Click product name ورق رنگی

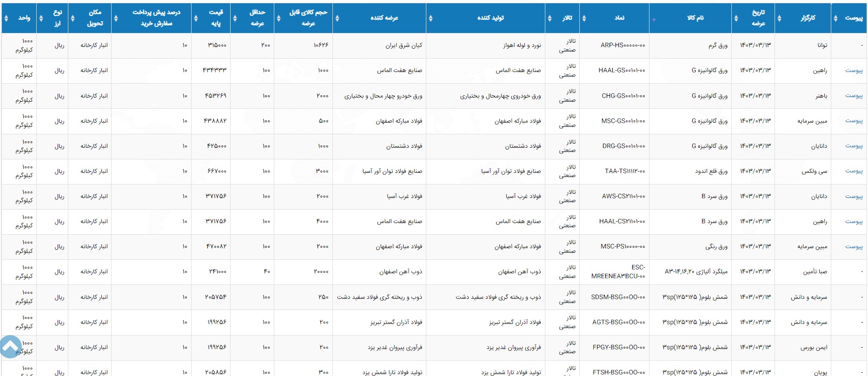click(716, 247)
